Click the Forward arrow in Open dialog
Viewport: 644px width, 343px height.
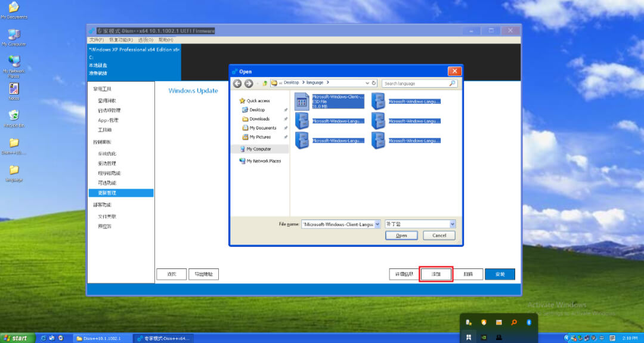pos(249,84)
